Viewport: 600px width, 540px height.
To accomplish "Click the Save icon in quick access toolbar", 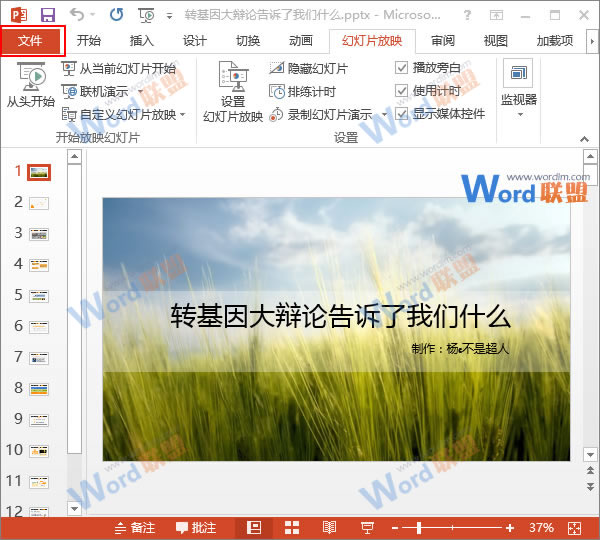I will pyautogui.click(x=48, y=15).
